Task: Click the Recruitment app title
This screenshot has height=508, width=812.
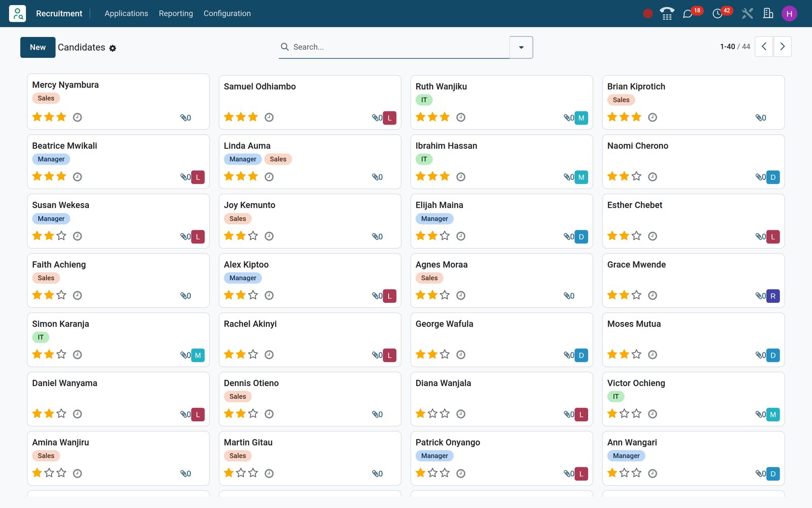Action: [x=59, y=14]
